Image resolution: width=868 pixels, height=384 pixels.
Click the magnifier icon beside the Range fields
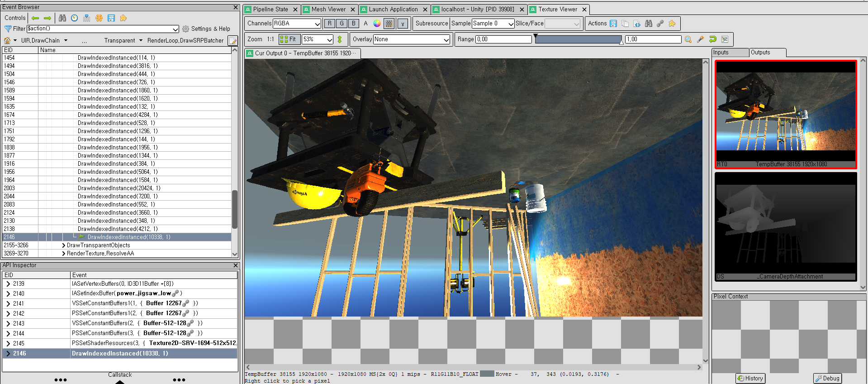[688, 39]
